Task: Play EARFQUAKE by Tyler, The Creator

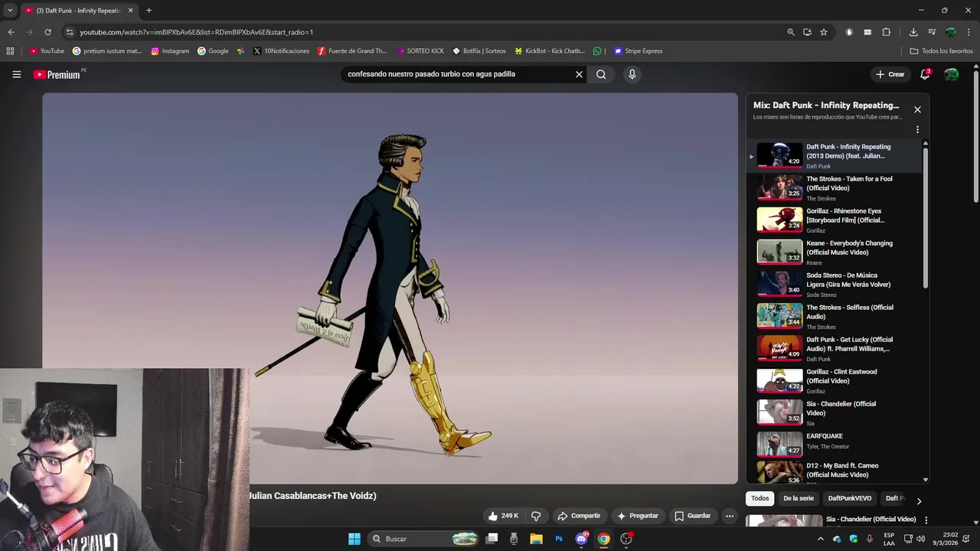Action: pyautogui.click(x=835, y=445)
